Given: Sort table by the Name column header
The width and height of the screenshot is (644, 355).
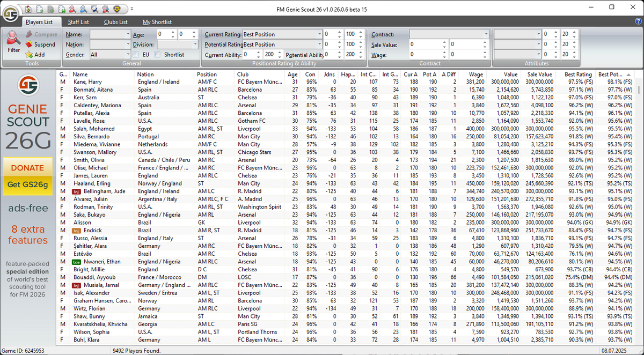Looking at the screenshot, I should coord(102,75).
